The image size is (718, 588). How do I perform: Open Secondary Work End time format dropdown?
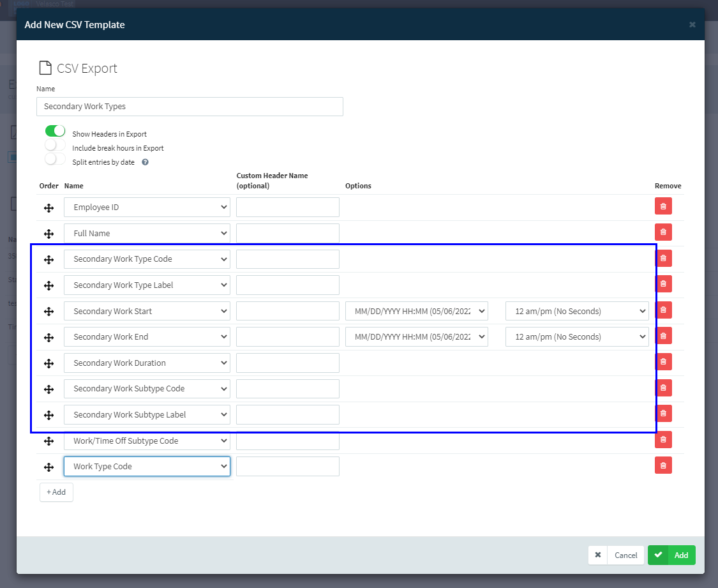point(577,336)
